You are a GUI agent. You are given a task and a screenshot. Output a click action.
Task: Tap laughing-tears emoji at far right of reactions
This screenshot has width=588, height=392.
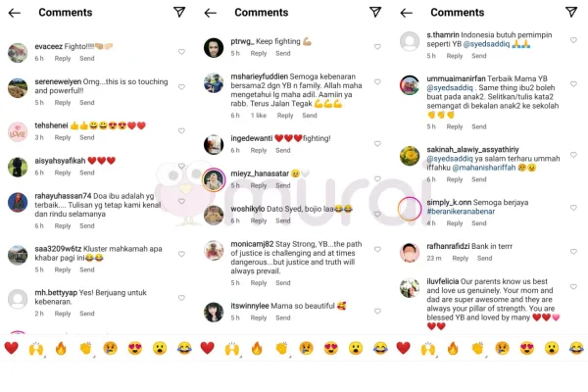pyautogui.click(x=576, y=349)
